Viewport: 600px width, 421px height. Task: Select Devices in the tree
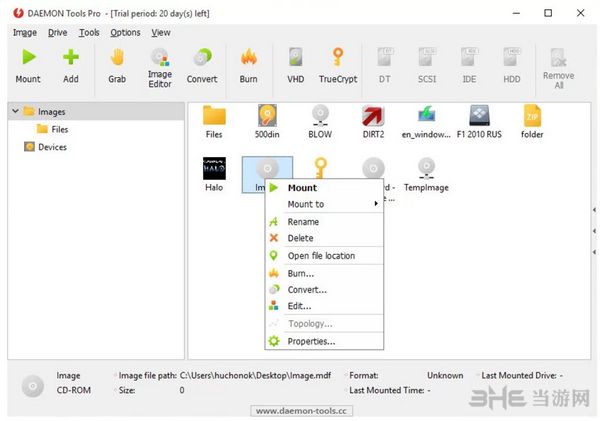45,147
